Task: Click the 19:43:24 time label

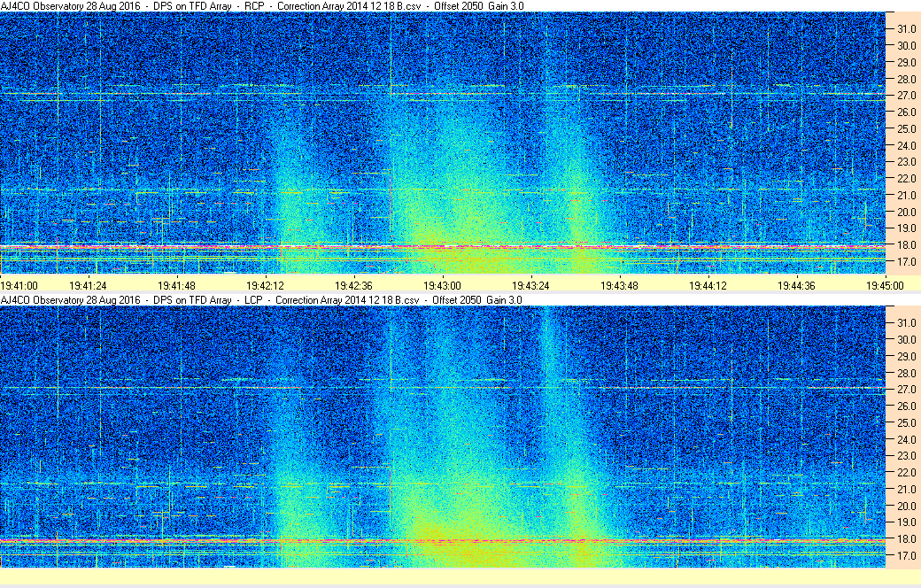Action: [530, 286]
